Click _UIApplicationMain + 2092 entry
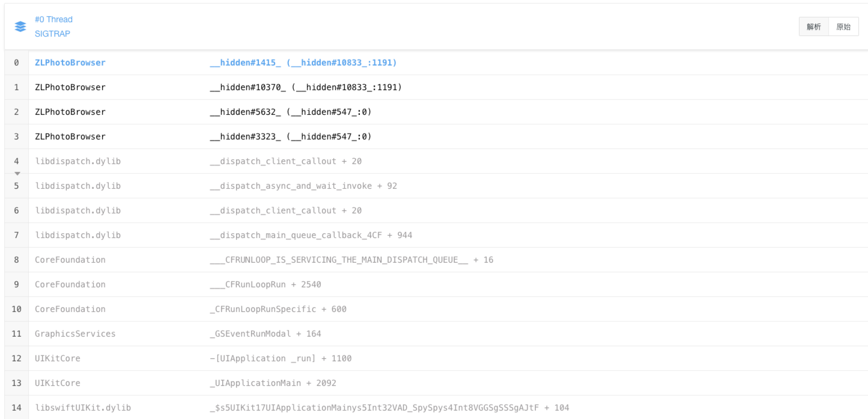The width and height of the screenshot is (868, 419). [x=273, y=383]
